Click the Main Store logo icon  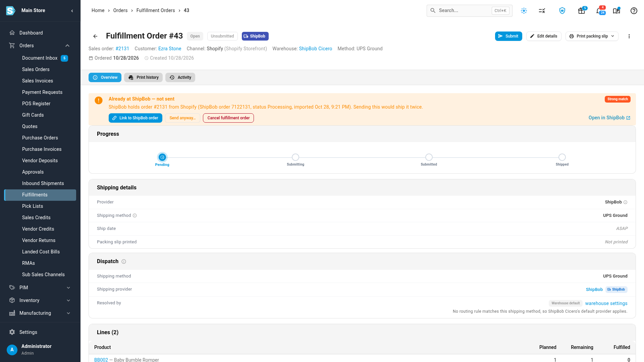pyautogui.click(x=11, y=11)
